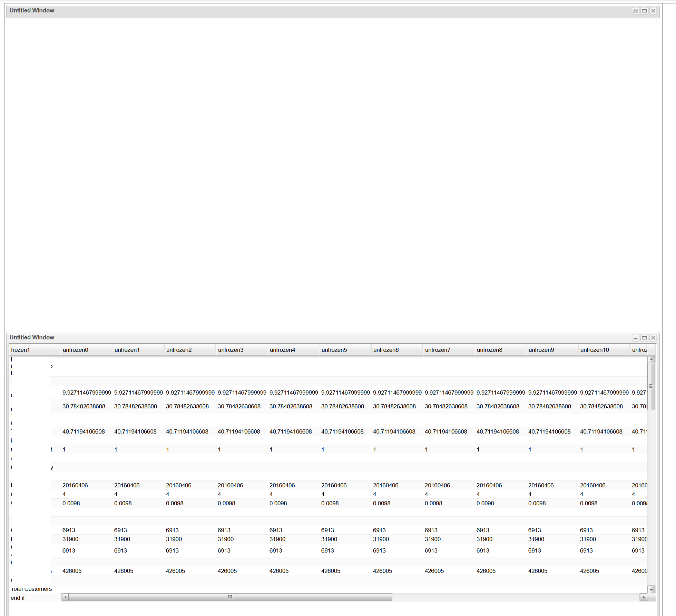Click the unfrozen5 column header
Screen dimensions: 676x616
[x=345, y=350]
